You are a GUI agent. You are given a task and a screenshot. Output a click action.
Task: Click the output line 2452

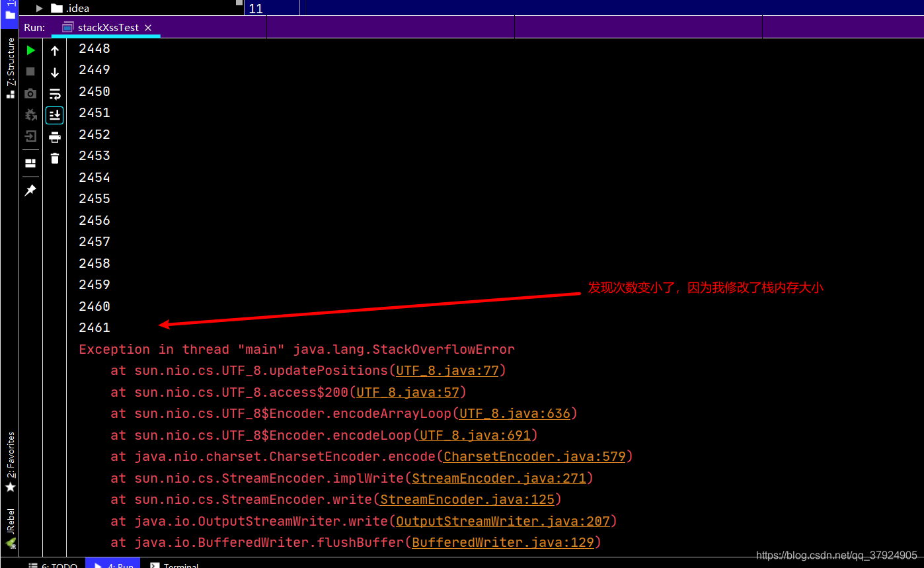pyautogui.click(x=95, y=134)
